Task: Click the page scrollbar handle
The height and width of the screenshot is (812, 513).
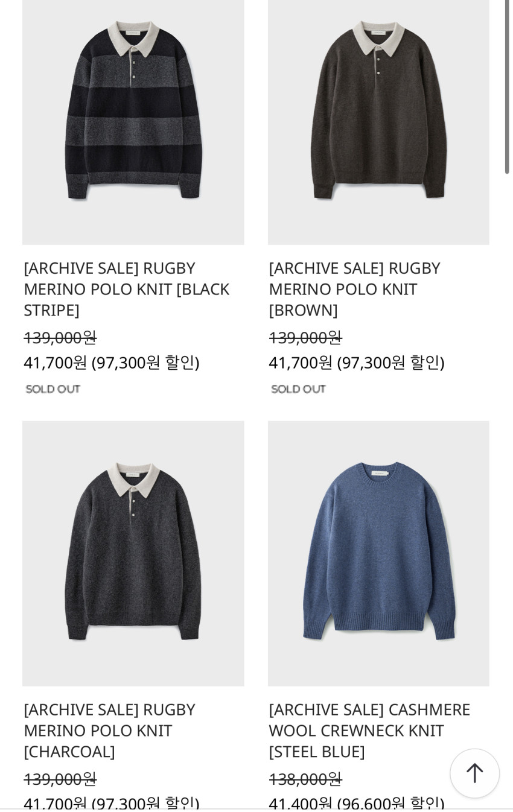Action: click(507, 87)
